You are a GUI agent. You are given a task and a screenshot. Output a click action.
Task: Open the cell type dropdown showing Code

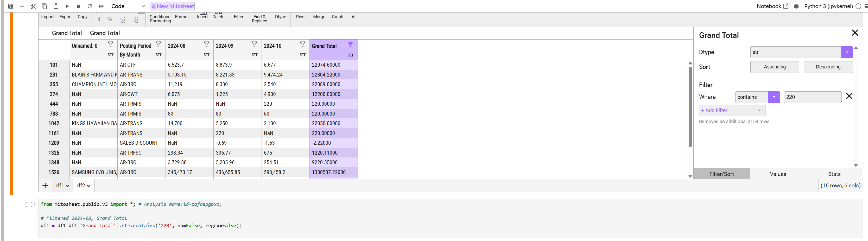[x=128, y=6]
